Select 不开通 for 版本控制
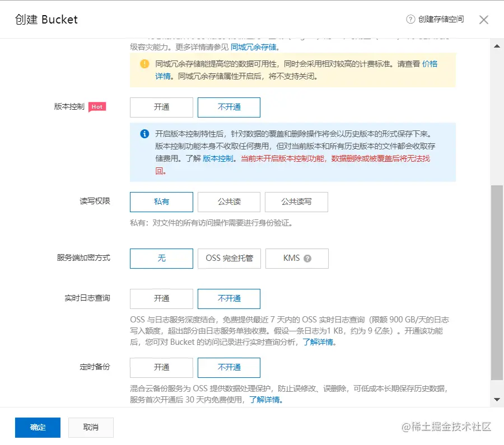Viewport: 504px width, 445px height. 229,107
